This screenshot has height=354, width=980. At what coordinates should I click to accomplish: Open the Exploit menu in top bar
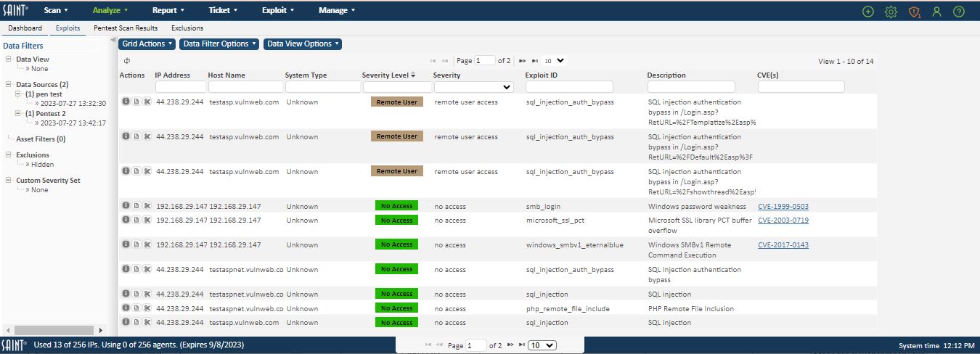coord(278,10)
